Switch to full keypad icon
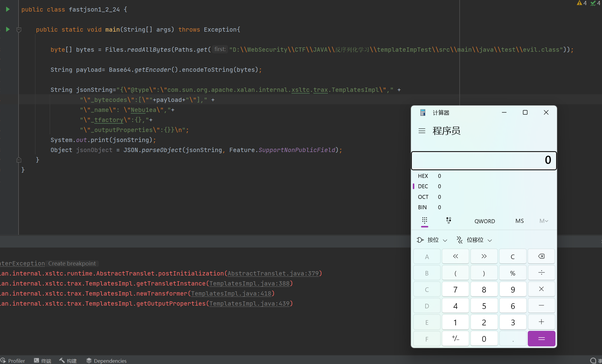This screenshot has height=364, width=602. click(x=425, y=221)
